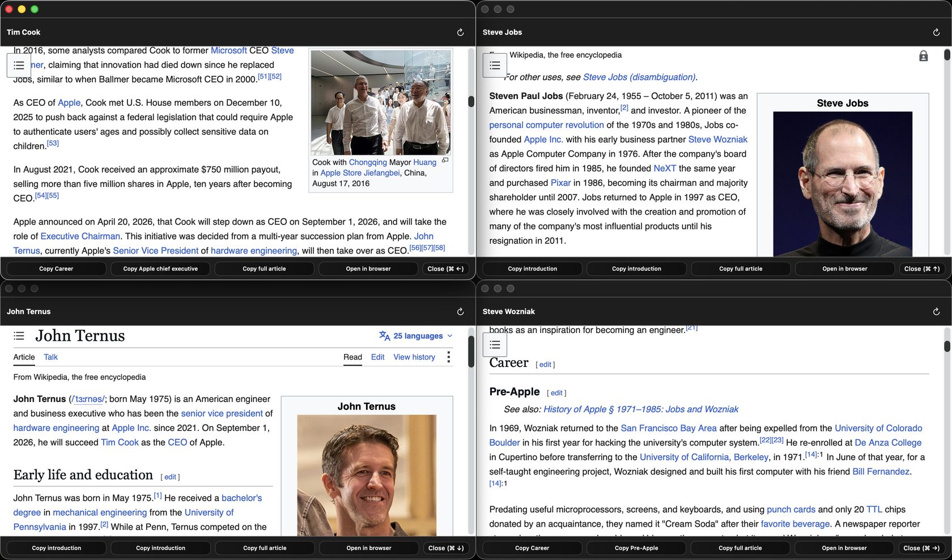
Task: Follow the mechanical engineering link
Action: point(100,512)
